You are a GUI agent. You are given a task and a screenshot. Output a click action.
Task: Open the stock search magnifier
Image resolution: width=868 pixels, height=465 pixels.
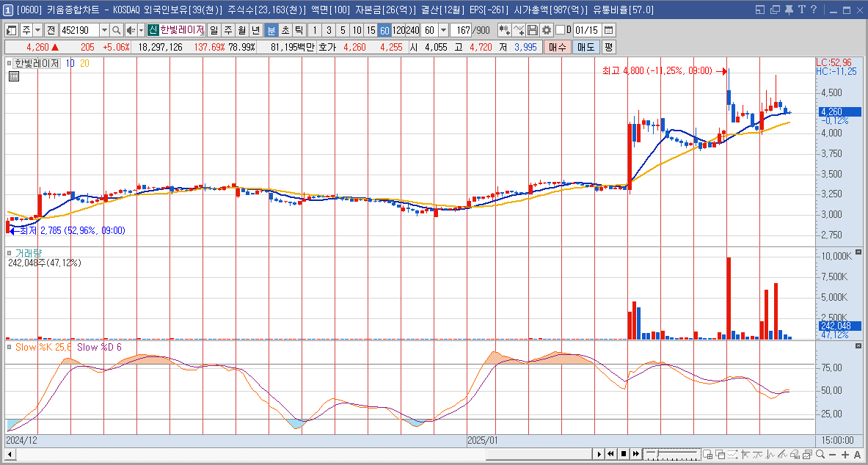[x=116, y=30]
